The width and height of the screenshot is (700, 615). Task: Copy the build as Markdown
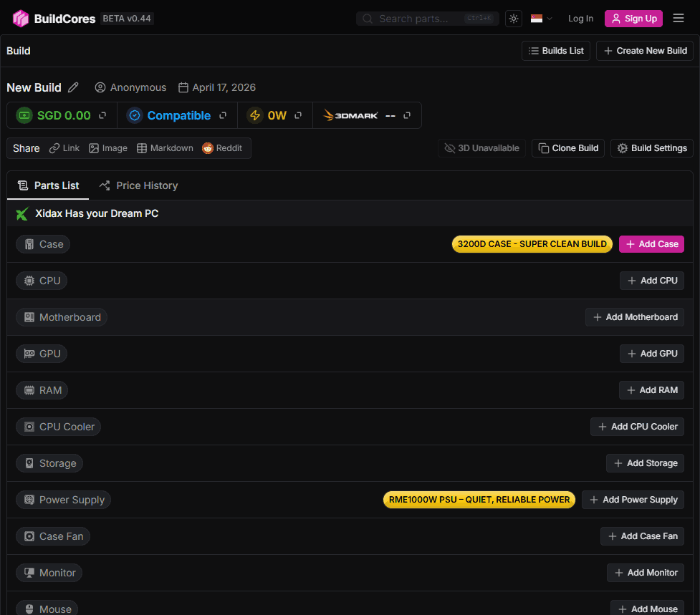165,148
